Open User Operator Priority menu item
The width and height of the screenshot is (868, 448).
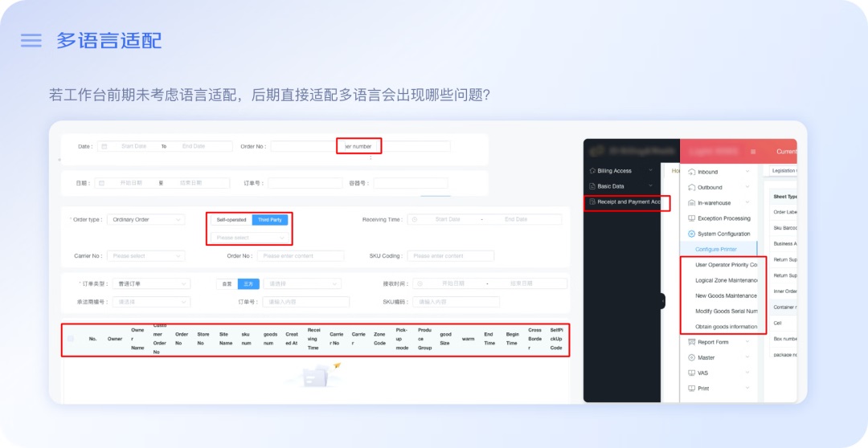tap(726, 265)
